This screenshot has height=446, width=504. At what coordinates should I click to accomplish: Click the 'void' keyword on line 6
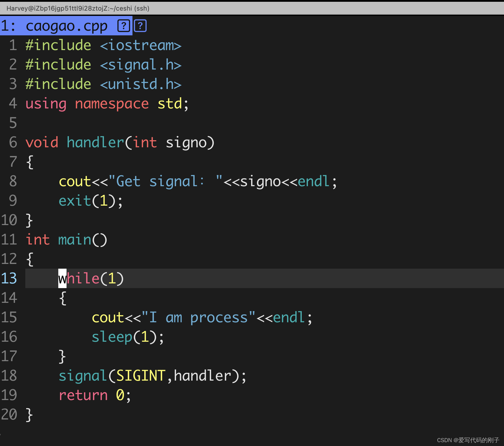point(42,143)
